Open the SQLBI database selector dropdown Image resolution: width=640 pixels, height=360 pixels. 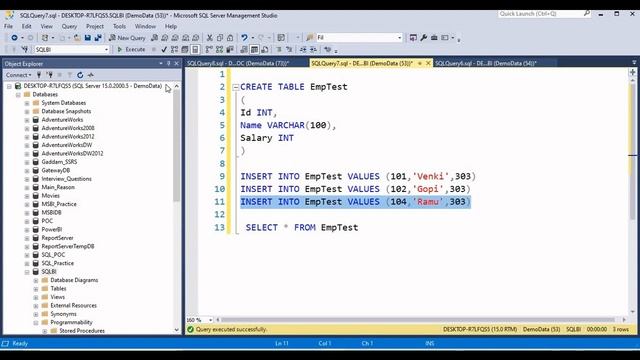[106, 49]
